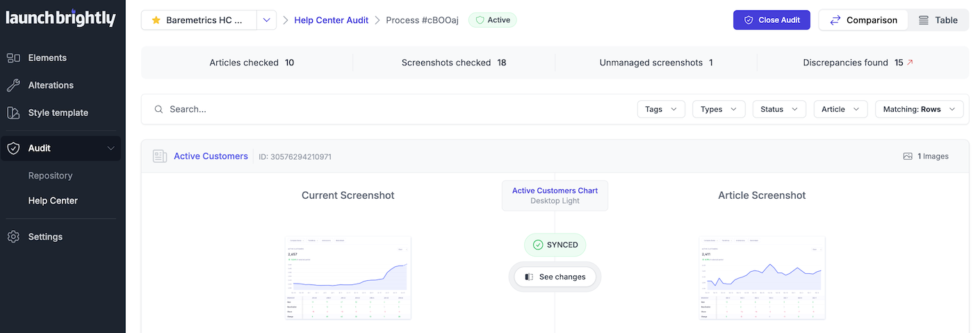The image size is (980, 333).
Task: Click the green SYNCED check icon
Action: click(538, 245)
